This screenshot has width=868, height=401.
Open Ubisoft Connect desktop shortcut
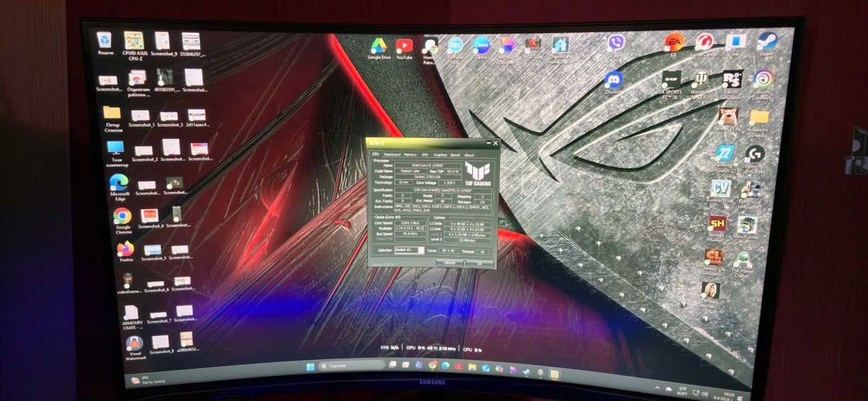(762, 85)
